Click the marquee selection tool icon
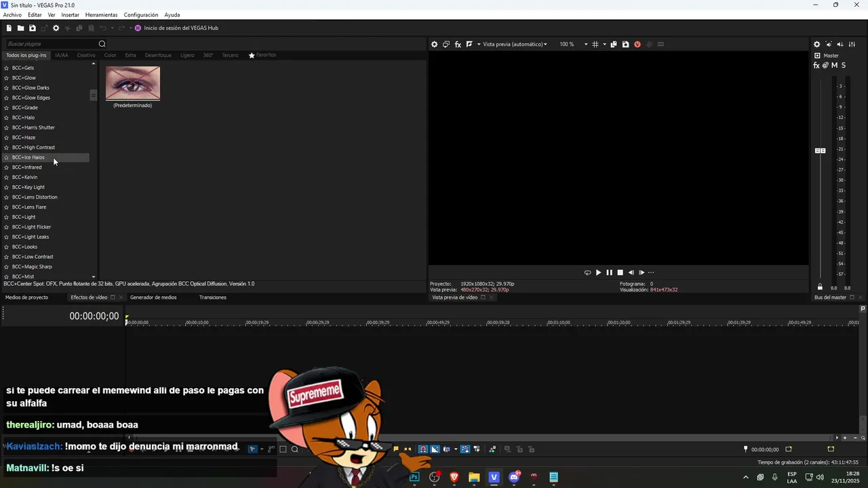Screen dimensions: 868x488 point(283,449)
